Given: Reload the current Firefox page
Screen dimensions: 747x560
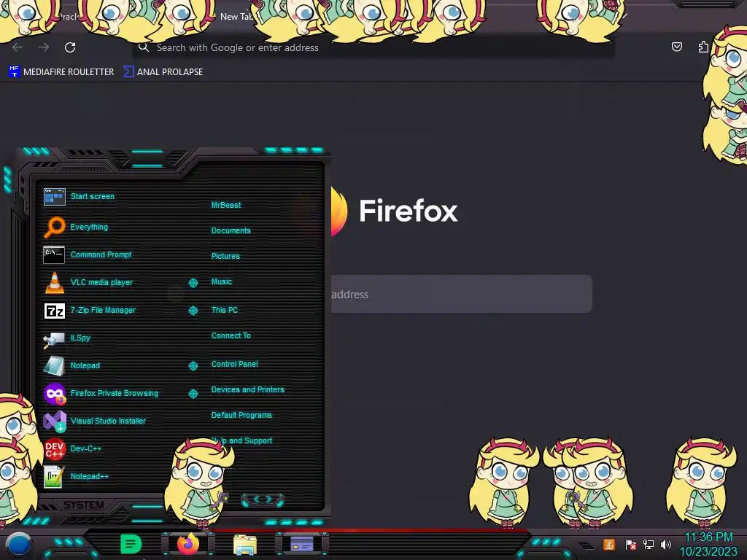Looking at the screenshot, I should click(x=70, y=47).
